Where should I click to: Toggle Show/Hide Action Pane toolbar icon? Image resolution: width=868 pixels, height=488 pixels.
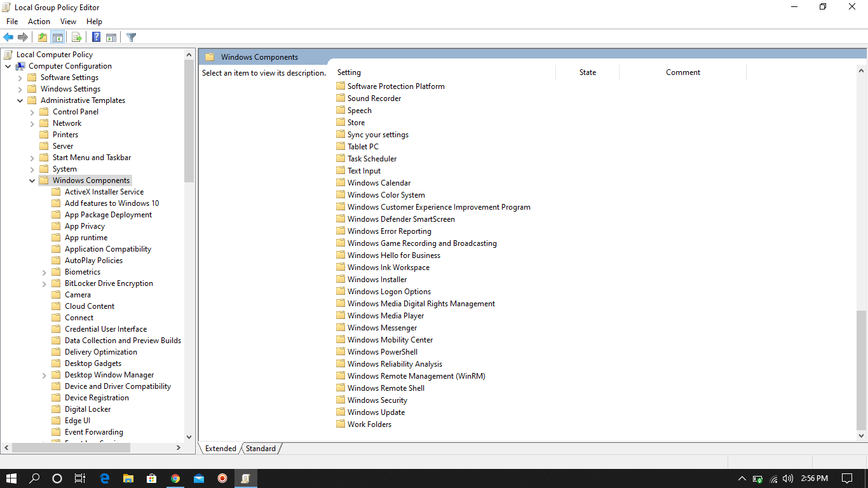point(111,37)
